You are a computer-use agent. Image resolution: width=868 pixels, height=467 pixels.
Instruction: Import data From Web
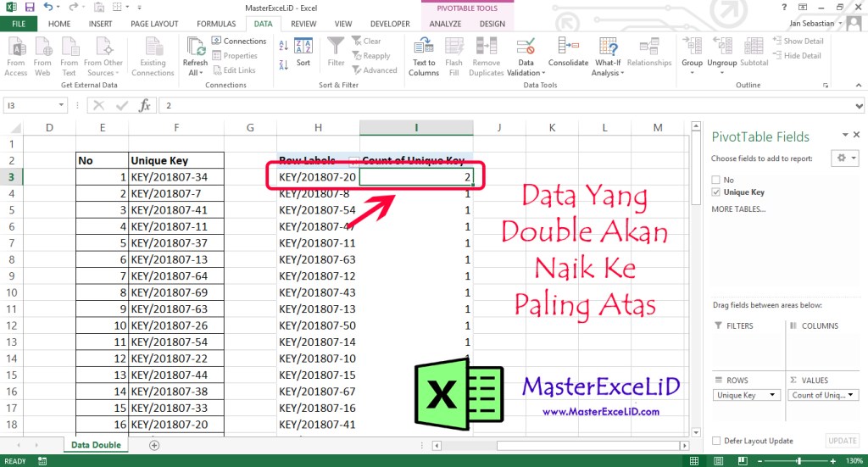(x=42, y=57)
